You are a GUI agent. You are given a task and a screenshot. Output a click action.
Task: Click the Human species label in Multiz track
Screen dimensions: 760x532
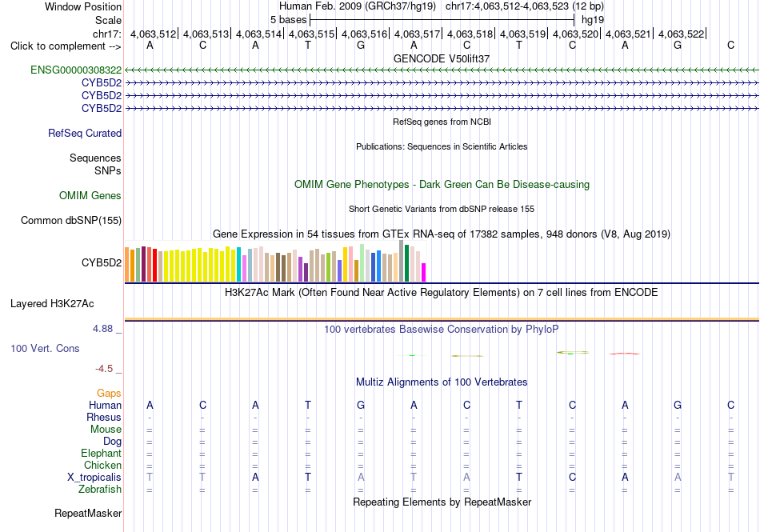pyautogui.click(x=105, y=406)
